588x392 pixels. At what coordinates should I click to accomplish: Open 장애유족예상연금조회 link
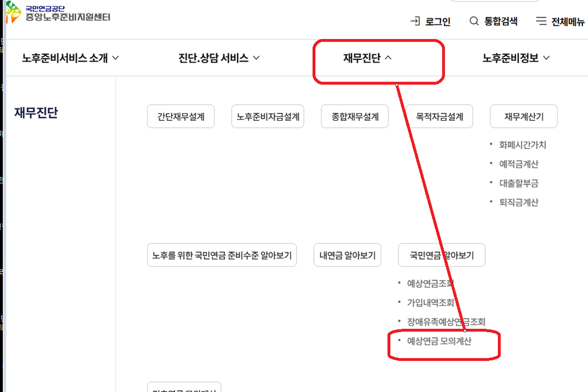[446, 322]
